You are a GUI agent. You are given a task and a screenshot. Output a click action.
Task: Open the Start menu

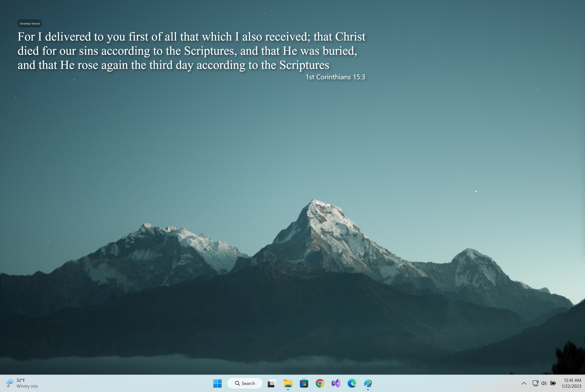coord(218,383)
